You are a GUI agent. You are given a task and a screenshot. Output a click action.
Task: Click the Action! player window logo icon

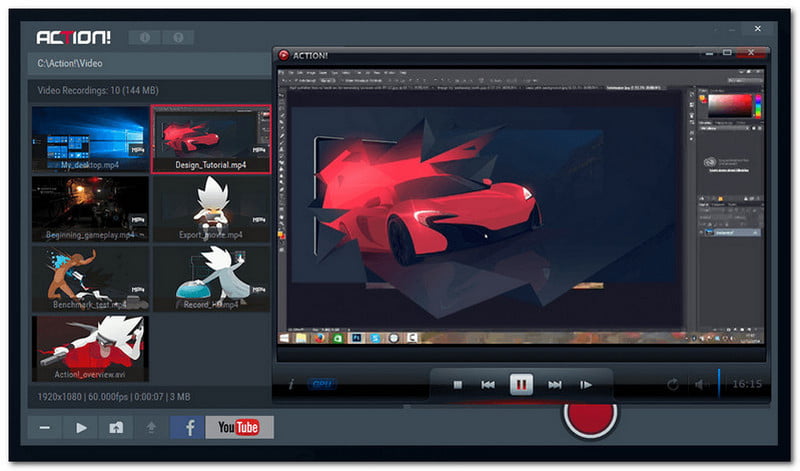click(x=283, y=55)
